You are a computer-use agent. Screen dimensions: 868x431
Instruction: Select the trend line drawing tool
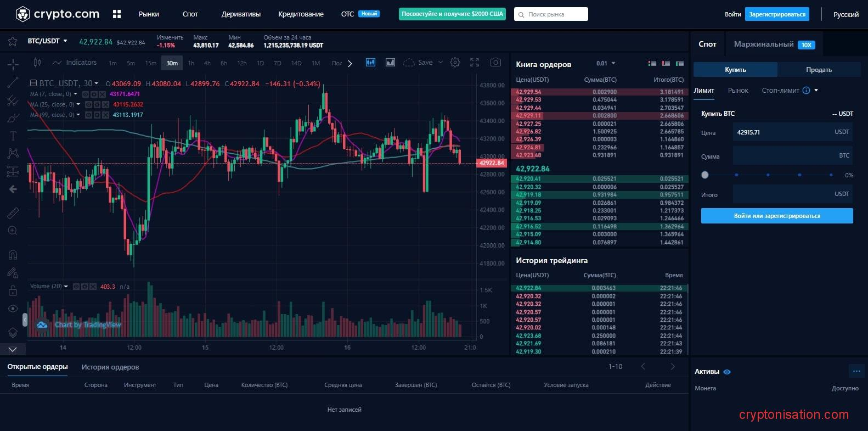(13, 83)
